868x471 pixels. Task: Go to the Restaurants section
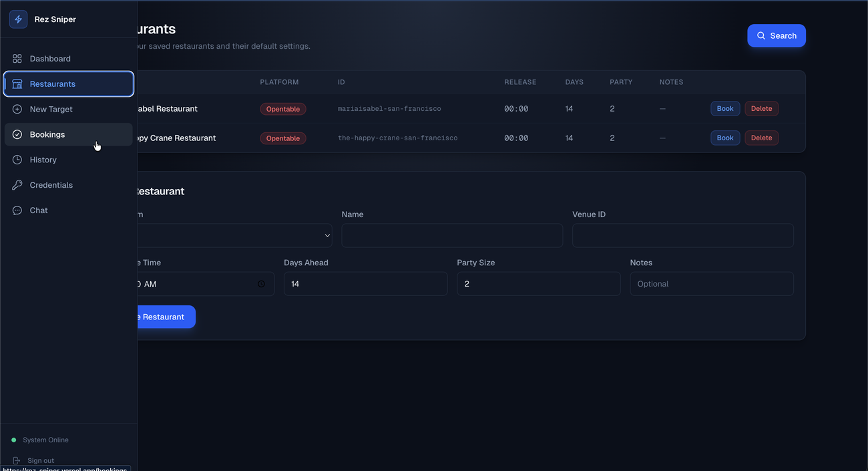[x=69, y=84]
